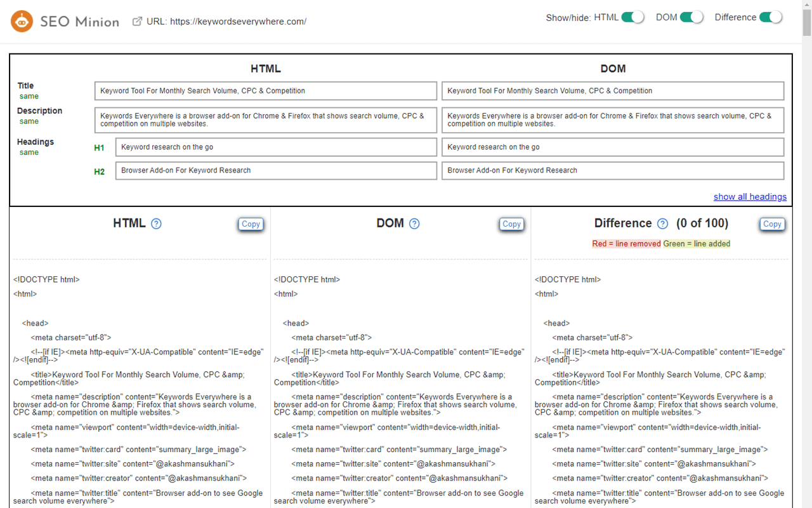The height and width of the screenshot is (508, 812).
Task: Copy the DOM source code
Action: [x=511, y=224]
